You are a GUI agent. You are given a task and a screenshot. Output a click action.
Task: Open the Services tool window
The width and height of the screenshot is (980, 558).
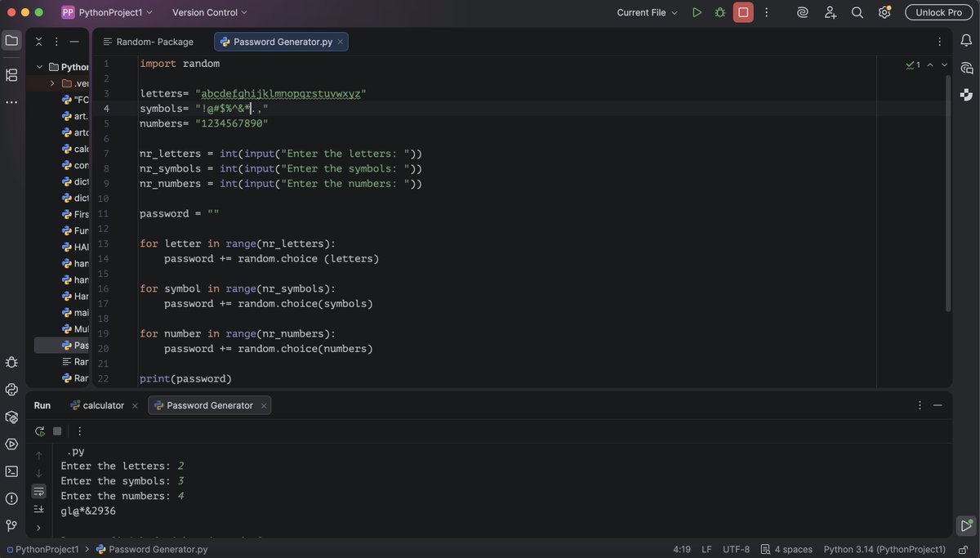coord(11,444)
